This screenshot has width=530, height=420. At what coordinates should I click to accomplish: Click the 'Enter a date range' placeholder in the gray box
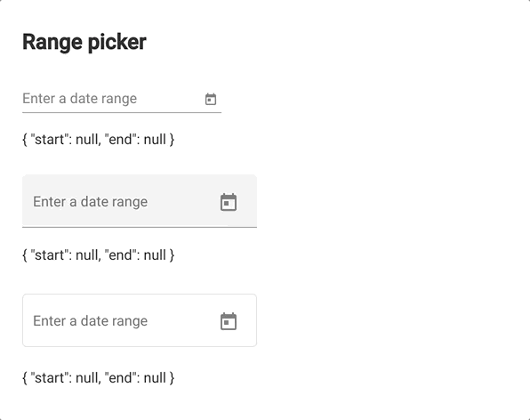click(x=90, y=201)
